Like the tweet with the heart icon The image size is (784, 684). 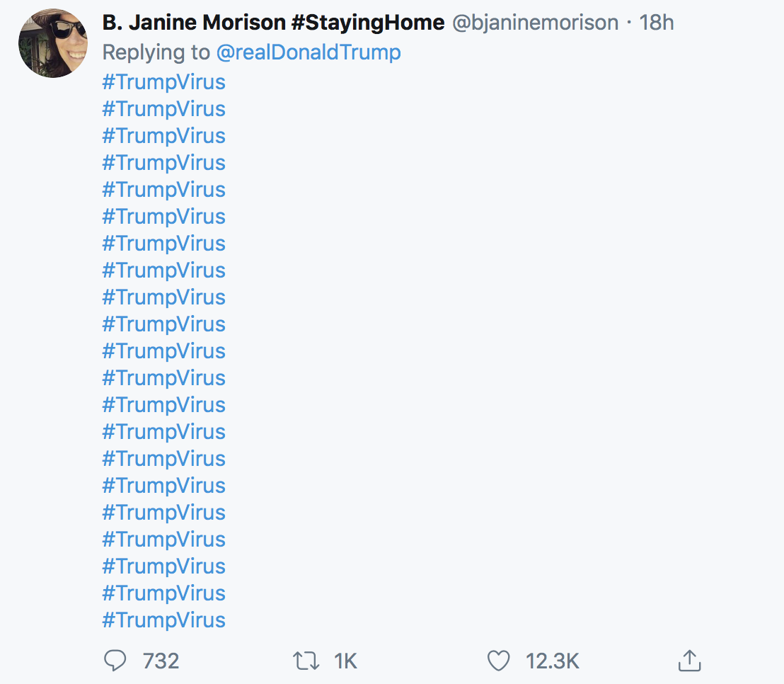click(499, 661)
